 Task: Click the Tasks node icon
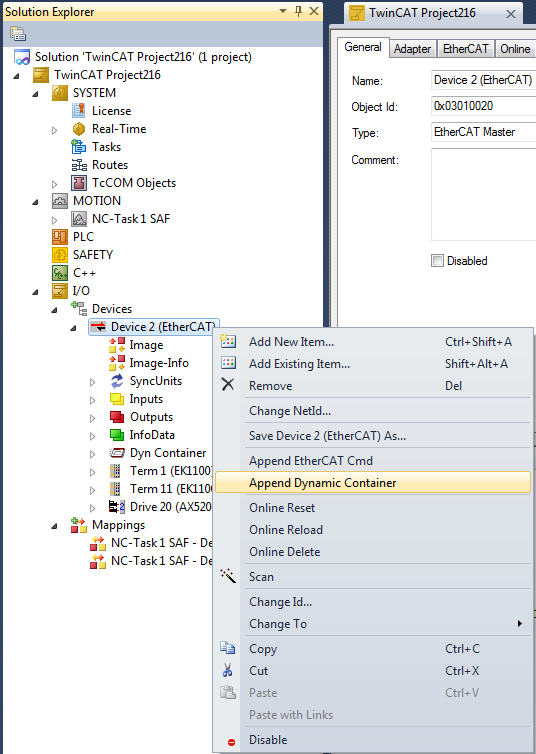point(78,147)
